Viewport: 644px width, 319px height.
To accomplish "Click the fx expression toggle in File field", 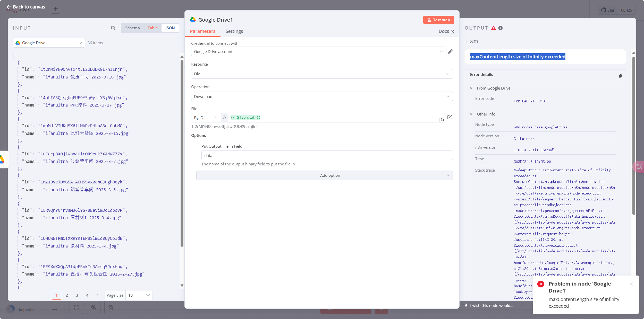I will point(224,118).
